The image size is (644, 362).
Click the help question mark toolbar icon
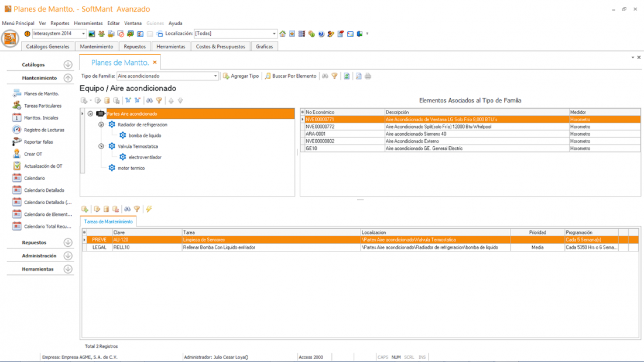(321, 34)
